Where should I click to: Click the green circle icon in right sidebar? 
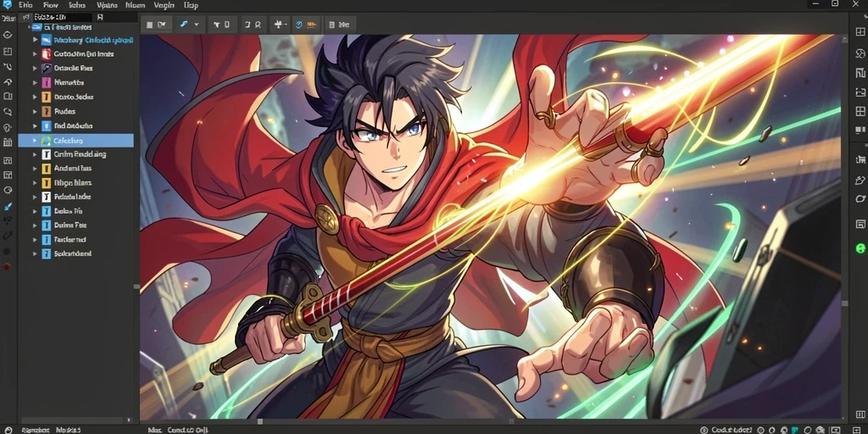860,248
